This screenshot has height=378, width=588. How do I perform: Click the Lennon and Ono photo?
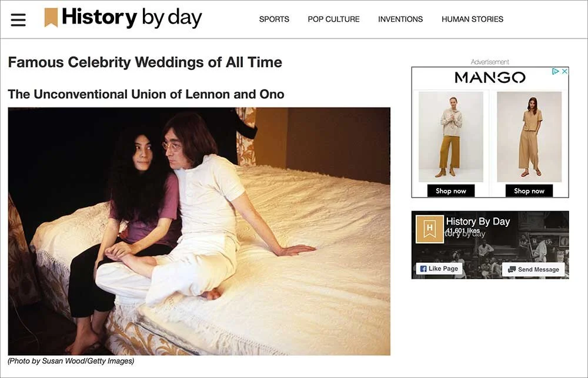(199, 232)
